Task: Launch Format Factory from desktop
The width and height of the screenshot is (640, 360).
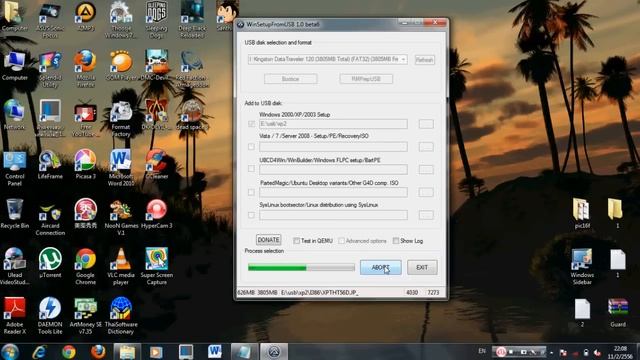Action: tap(121, 118)
